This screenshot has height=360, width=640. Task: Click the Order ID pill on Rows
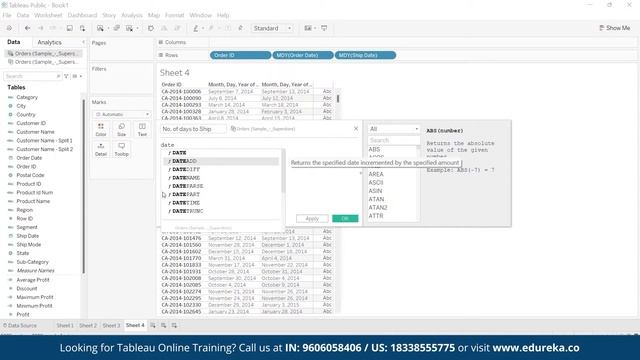[x=240, y=55]
